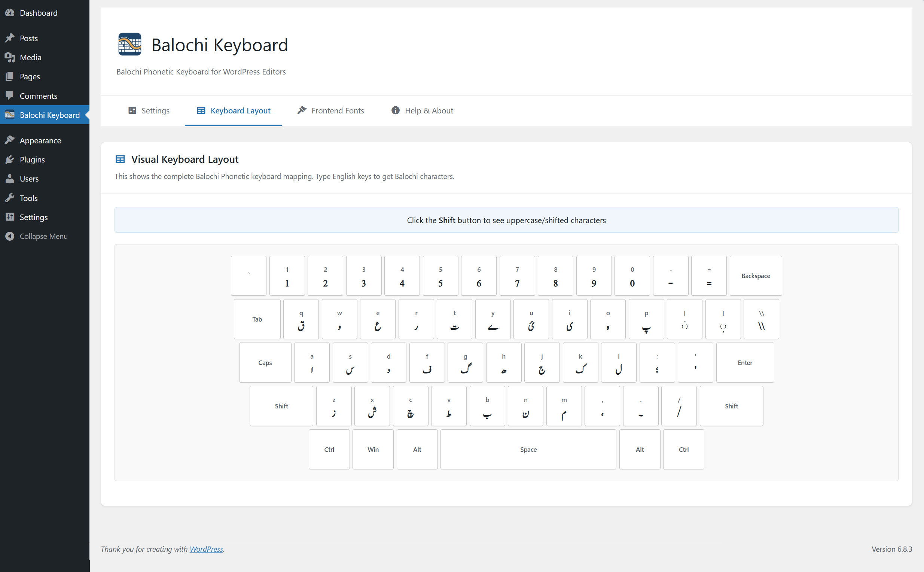Click the Win key
Image resolution: width=924 pixels, height=572 pixels.
coord(373,450)
